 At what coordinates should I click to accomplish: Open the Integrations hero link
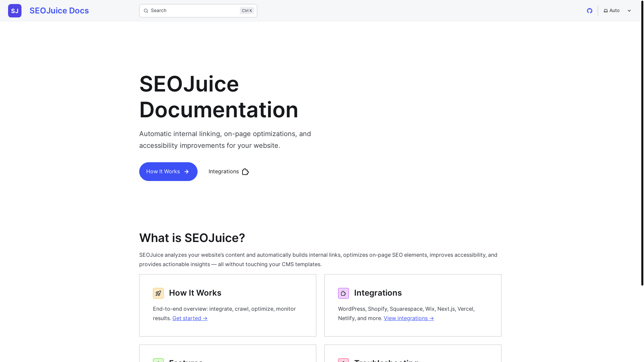pos(229,172)
